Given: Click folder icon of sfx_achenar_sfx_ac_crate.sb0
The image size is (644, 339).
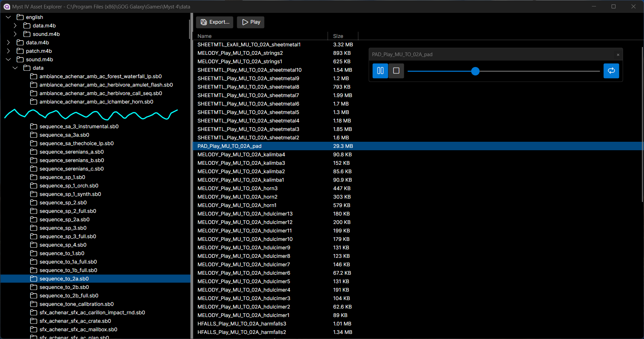Looking at the screenshot, I should (x=33, y=321).
